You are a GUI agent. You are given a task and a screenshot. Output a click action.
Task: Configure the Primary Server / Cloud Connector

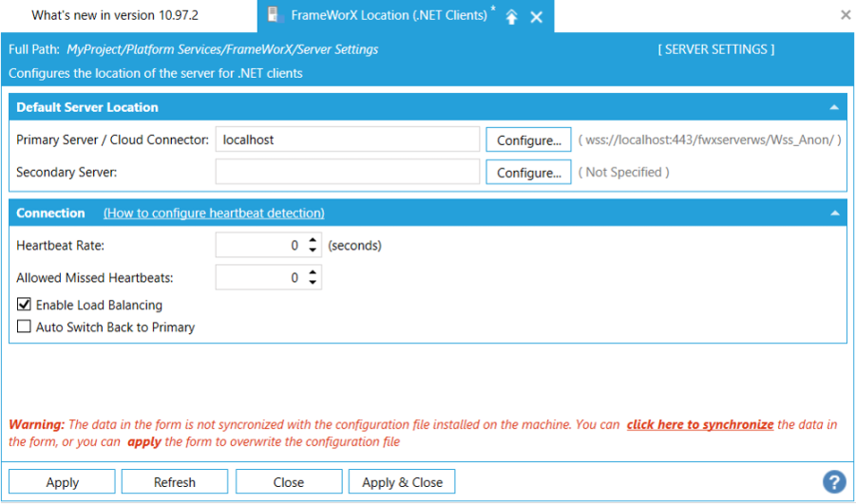pos(528,140)
